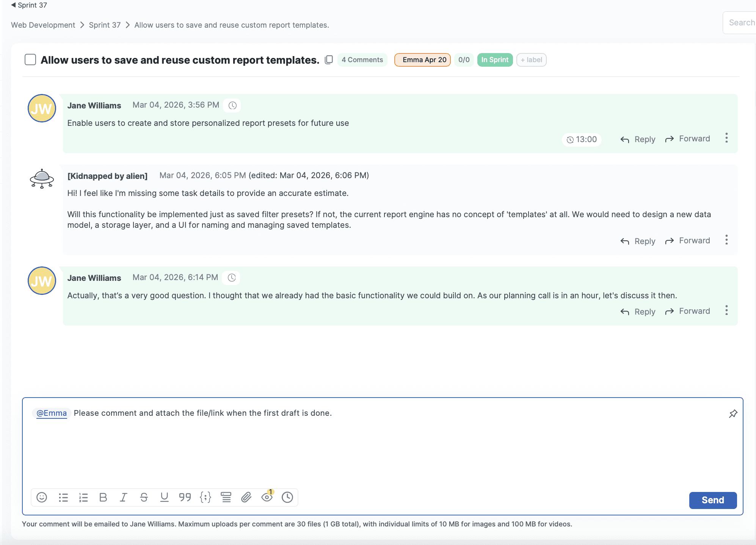Reply to Jane's 6:14 PM comment
The image size is (756, 545).
(x=638, y=312)
